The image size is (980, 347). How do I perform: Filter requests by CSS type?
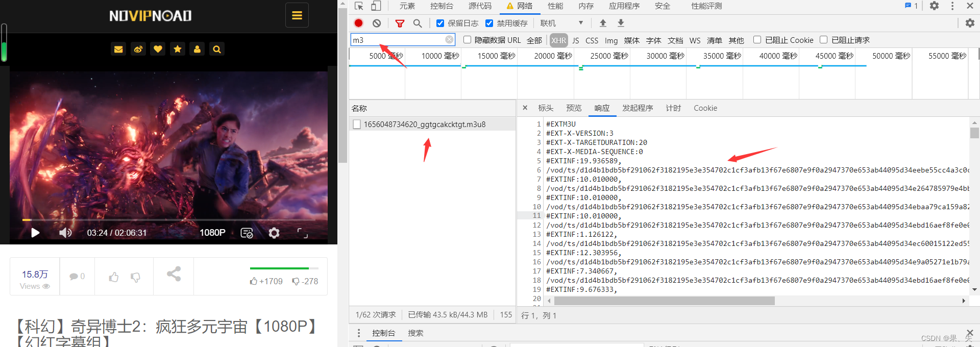592,40
